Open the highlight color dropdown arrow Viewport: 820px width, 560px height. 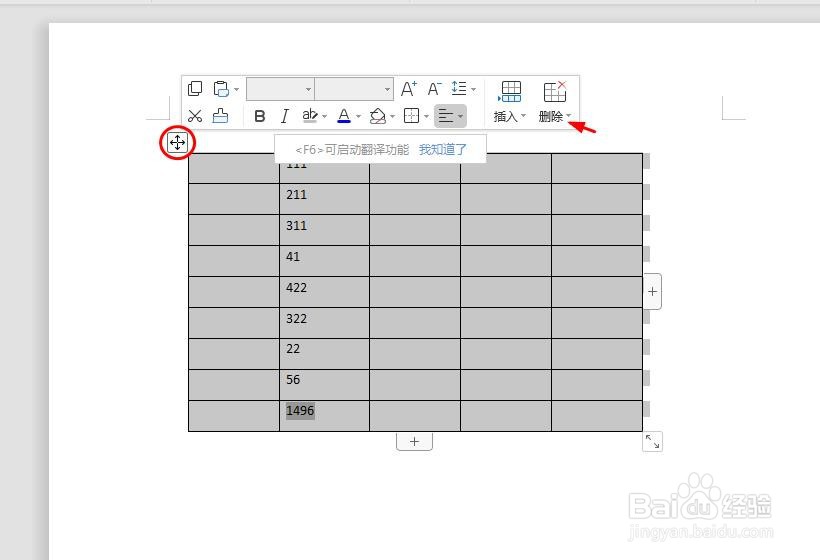pyautogui.click(x=325, y=116)
